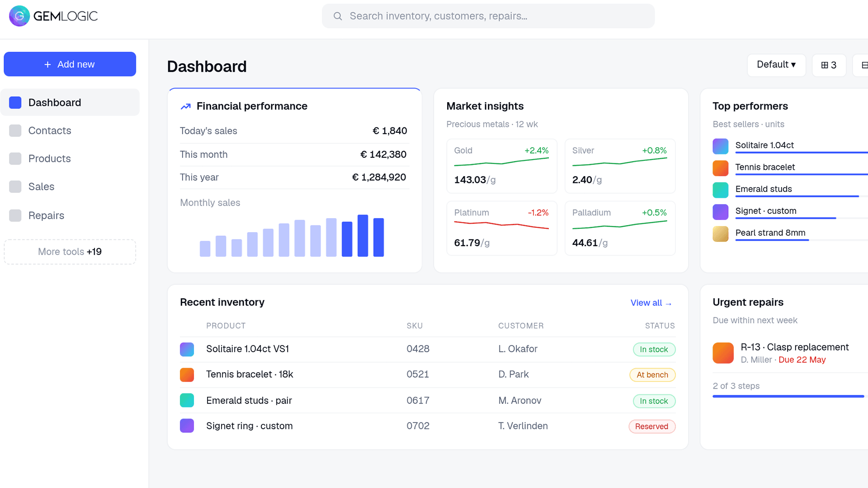The width and height of the screenshot is (868, 488).
Task: Click the R-13 Clasp replacement repair icon
Action: 723,353
